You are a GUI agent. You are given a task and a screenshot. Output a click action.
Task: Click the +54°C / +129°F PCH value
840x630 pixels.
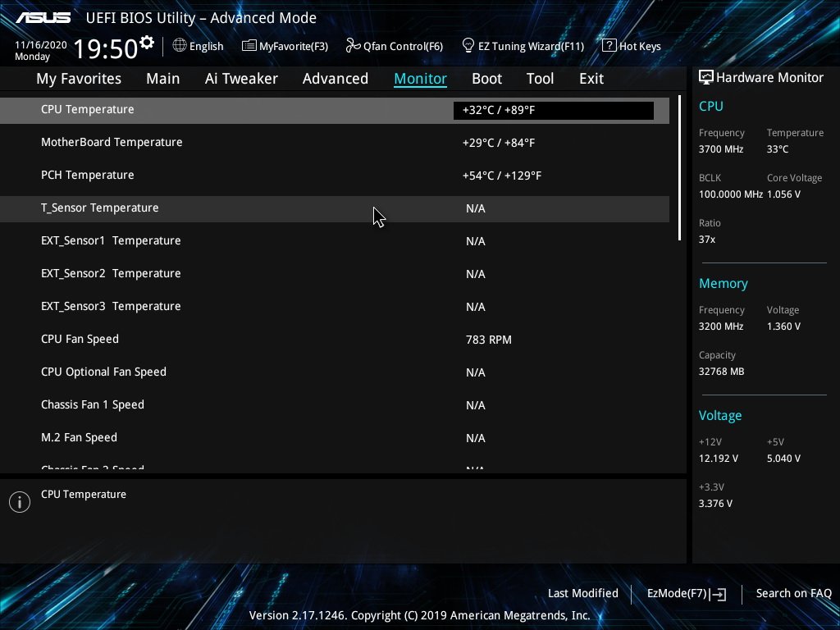(502, 176)
